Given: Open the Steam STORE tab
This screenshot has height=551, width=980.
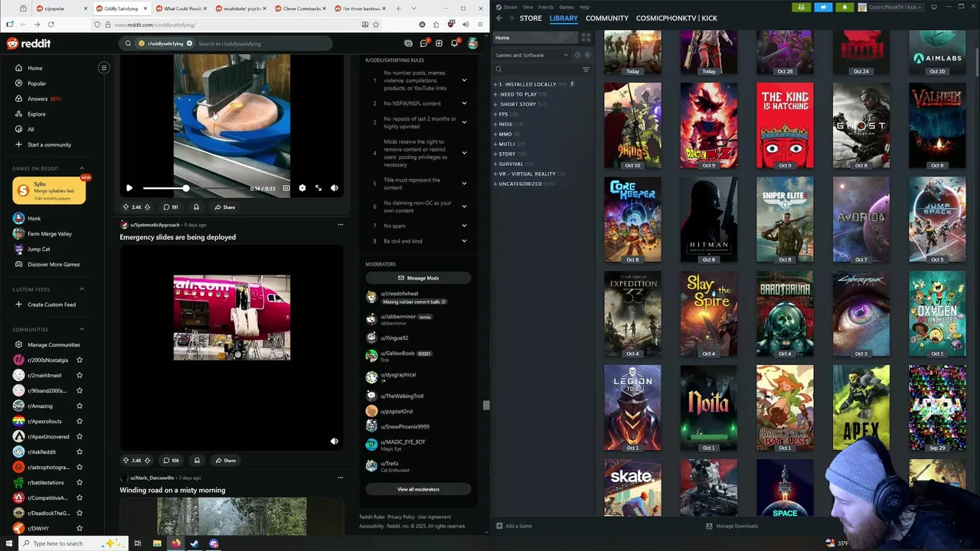Looking at the screenshot, I should pos(531,18).
